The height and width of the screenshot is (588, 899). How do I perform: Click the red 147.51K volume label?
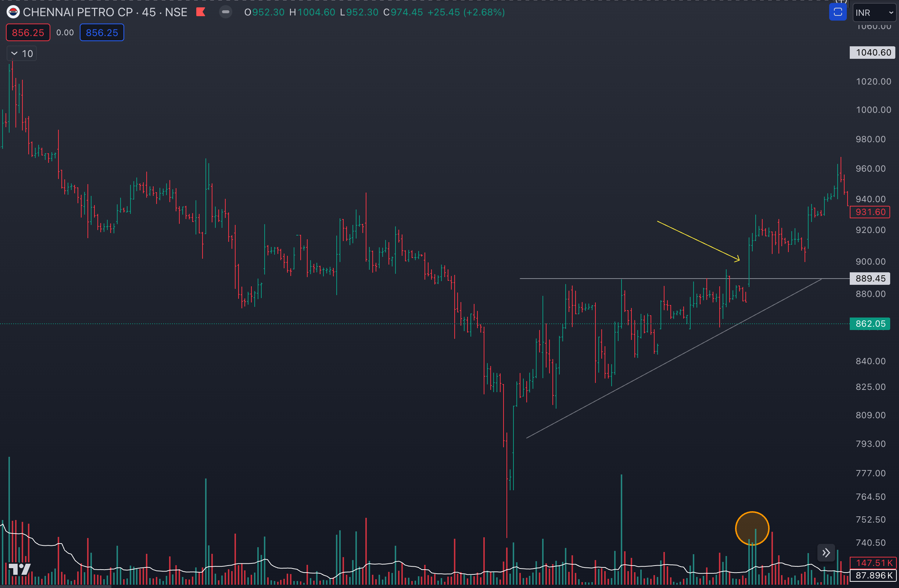coord(873,563)
